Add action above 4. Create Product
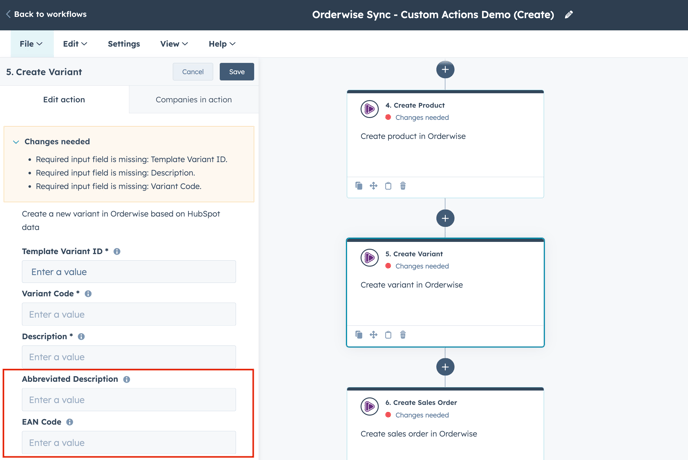This screenshot has width=688, height=460. (445, 69)
